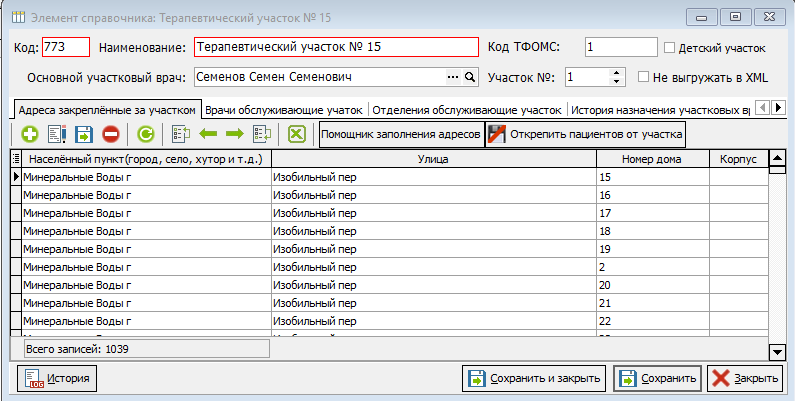Go to next record with right arrow
795x401 pixels.
click(x=235, y=134)
